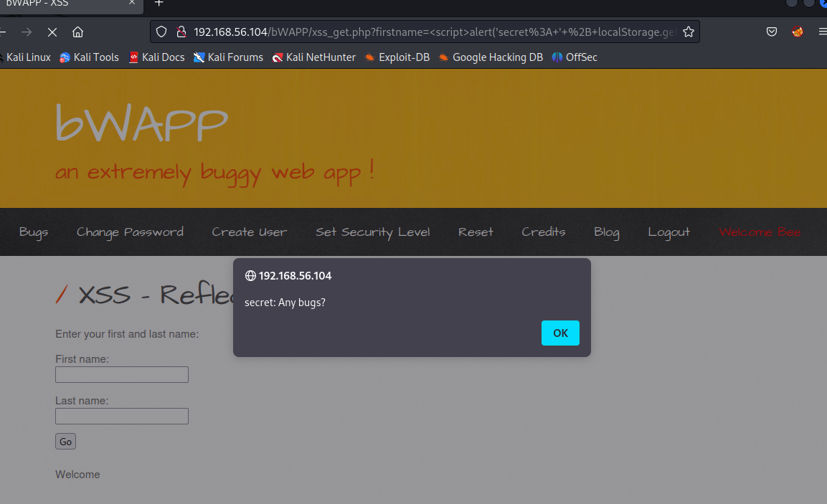827x504 pixels.
Task: Open a new browser tab
Action: pyautogui.click(x=159, y=3)
